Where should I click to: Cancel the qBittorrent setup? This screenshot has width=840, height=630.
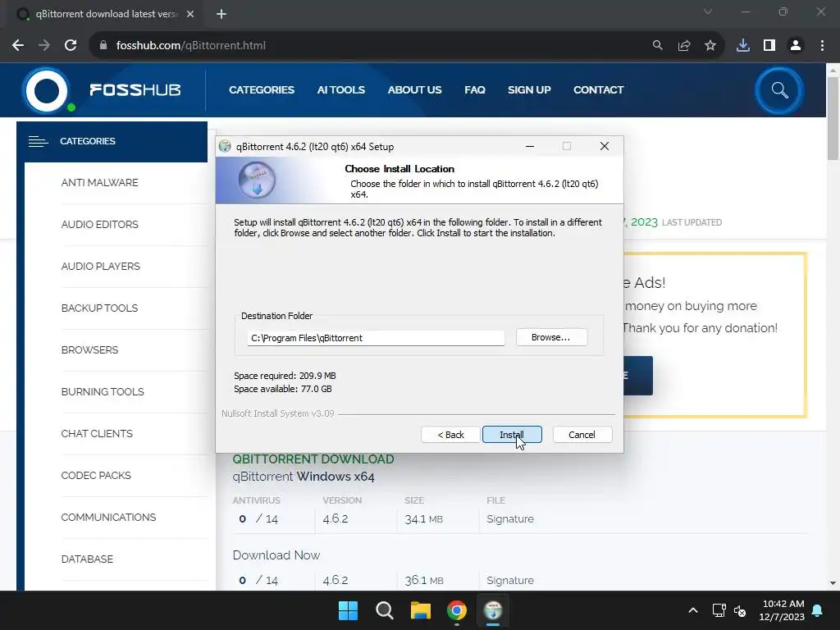[x=582, y=435]
